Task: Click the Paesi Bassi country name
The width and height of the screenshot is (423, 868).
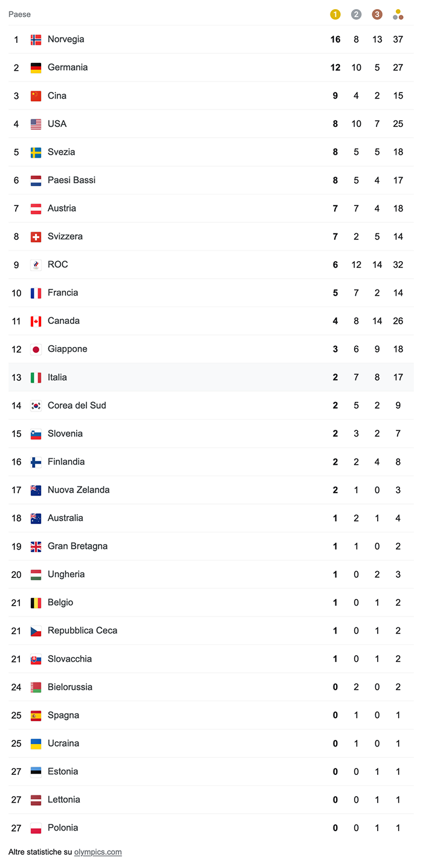Action: point(71,180)
